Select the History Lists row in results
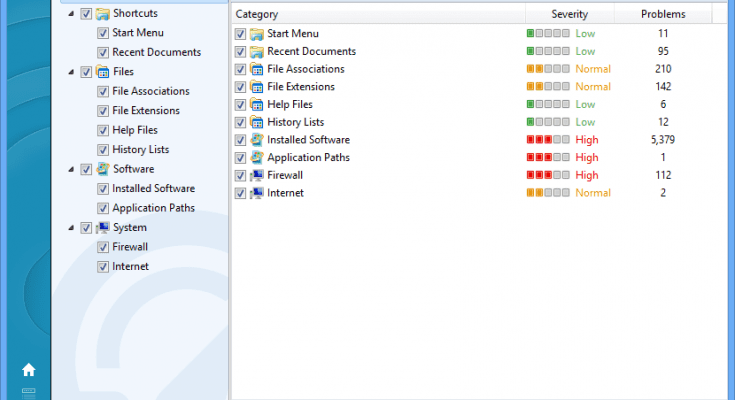735x400 pixels. (295, 122)
